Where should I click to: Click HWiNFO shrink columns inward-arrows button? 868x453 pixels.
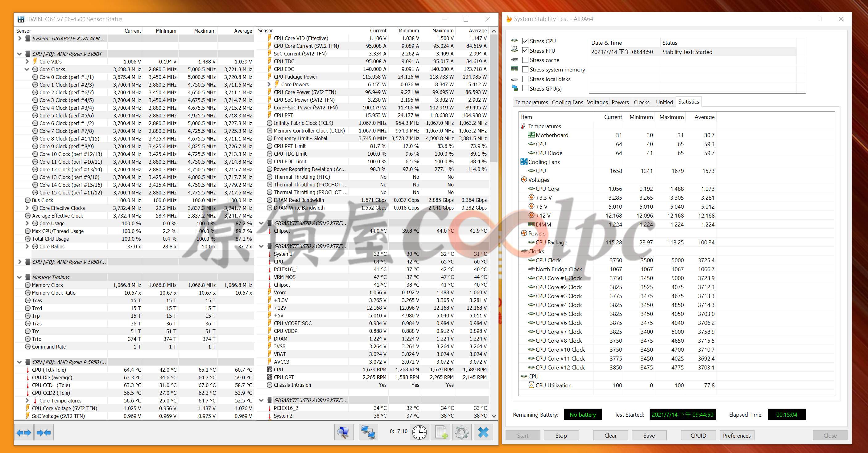44,432
